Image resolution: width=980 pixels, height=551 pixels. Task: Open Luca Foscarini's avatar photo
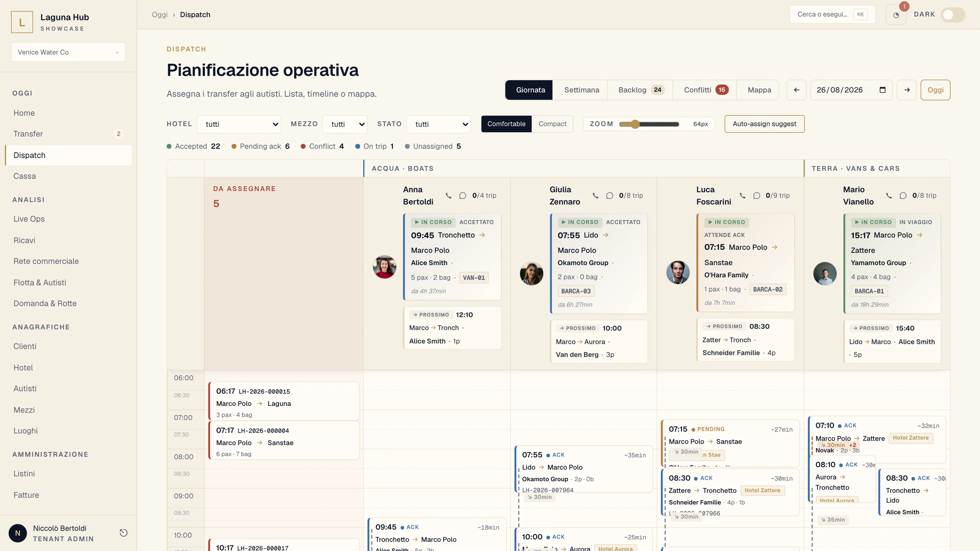coord(677,272)
